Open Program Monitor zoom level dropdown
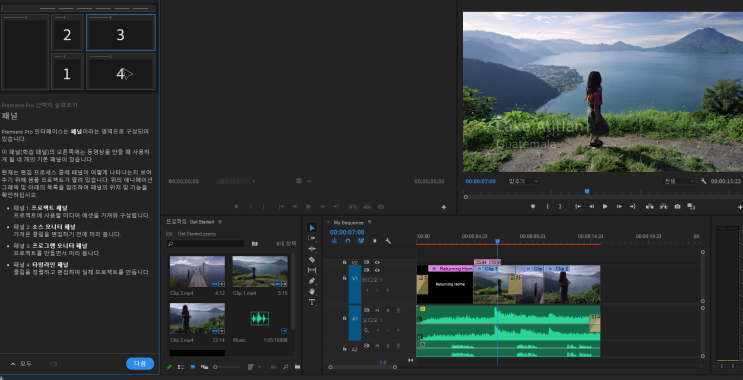 tap(524, 181)
